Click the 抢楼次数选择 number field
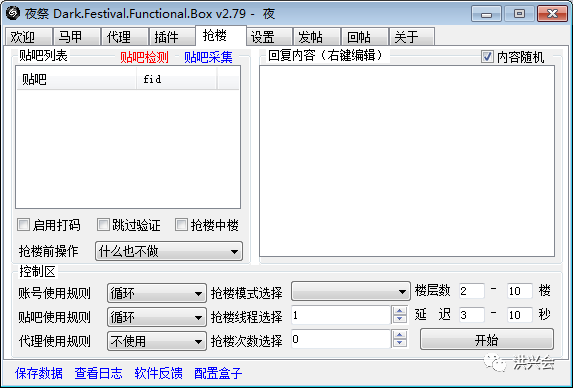The height and width of the screenshot is (388, 573). (x=341, y=339)
